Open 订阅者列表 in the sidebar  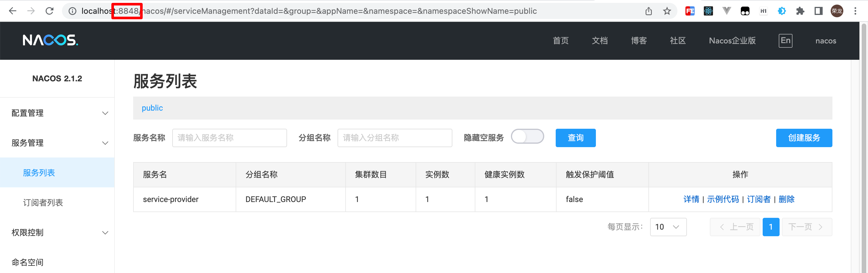point(43,203)
